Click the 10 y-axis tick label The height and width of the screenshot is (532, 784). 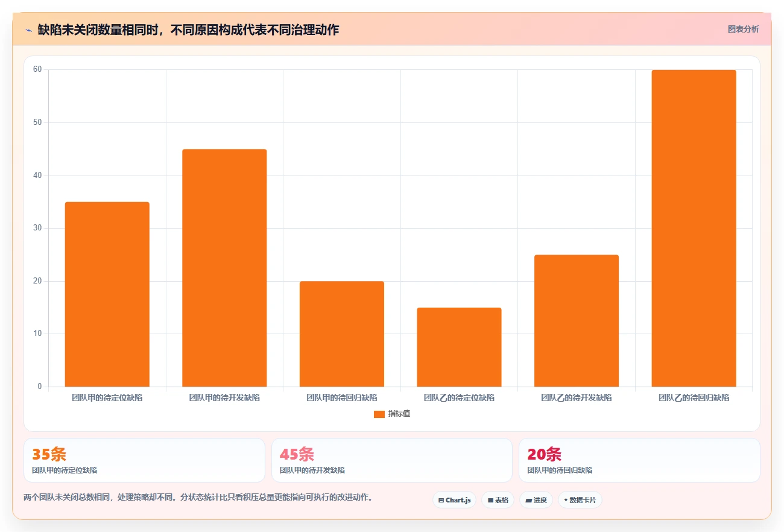coord(37,334)
